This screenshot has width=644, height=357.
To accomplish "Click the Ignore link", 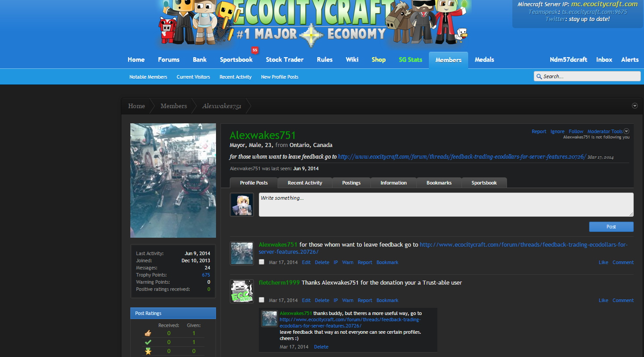I will pos(557,131).
